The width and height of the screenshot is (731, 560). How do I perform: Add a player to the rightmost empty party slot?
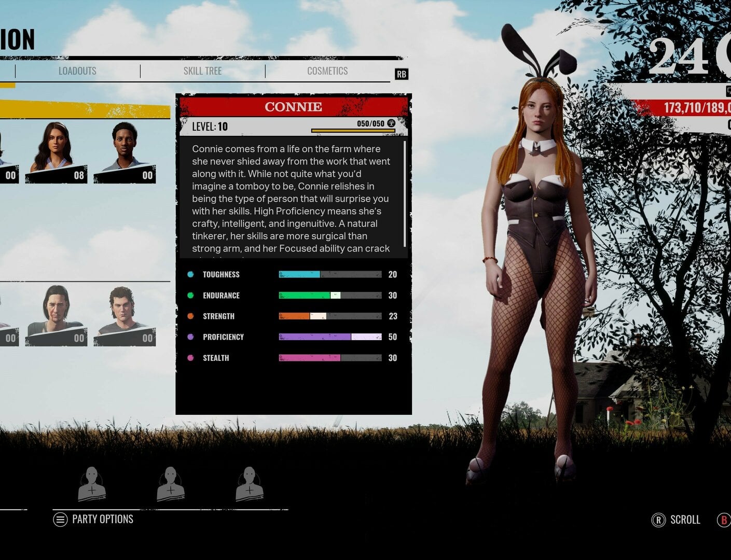tap(250, 484)
